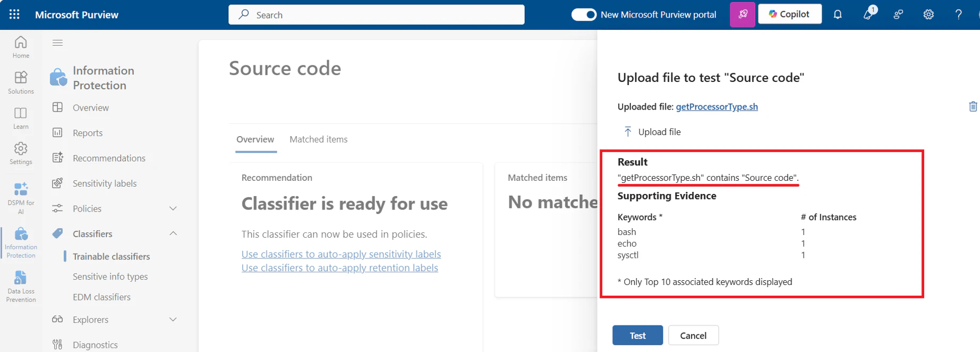This screenshot has height=352, width=980.
Task: Open the settings gear in top bar
Action: click(928, 14)
